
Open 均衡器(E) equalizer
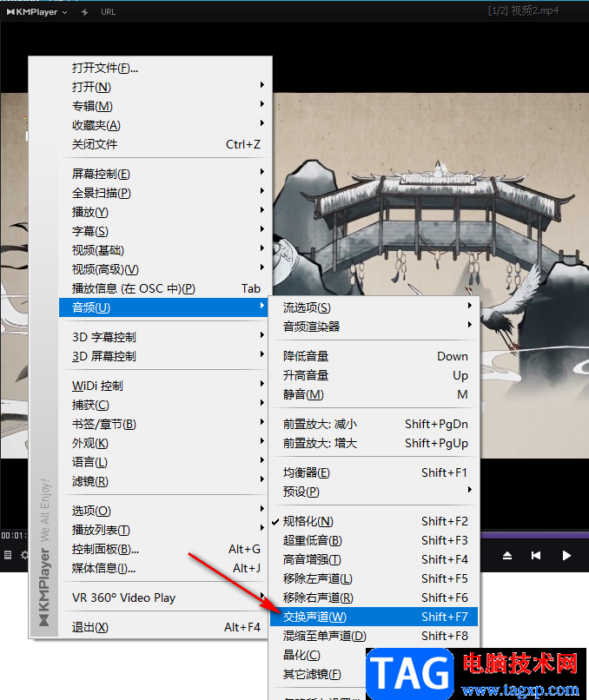[x=374, y=472]
